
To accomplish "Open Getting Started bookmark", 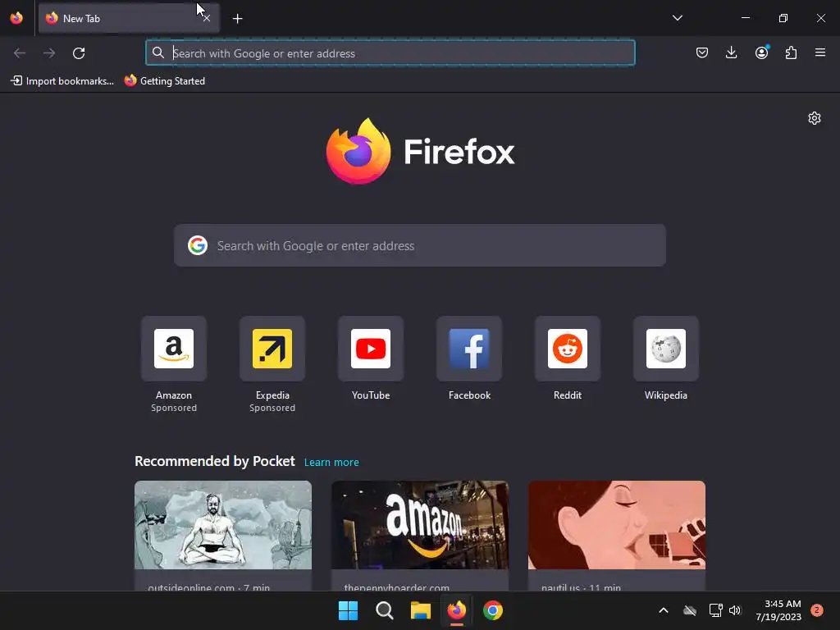I will [164, 81].
